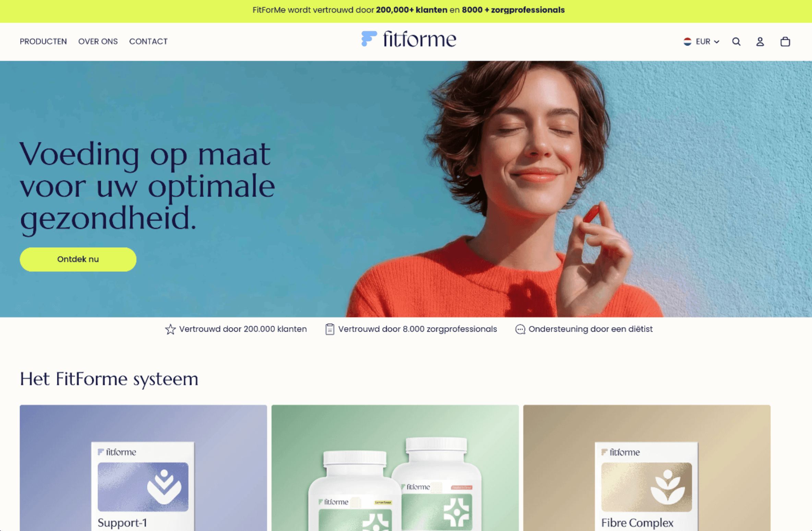Open the OVER ONS menu item

tap(98, 42)
